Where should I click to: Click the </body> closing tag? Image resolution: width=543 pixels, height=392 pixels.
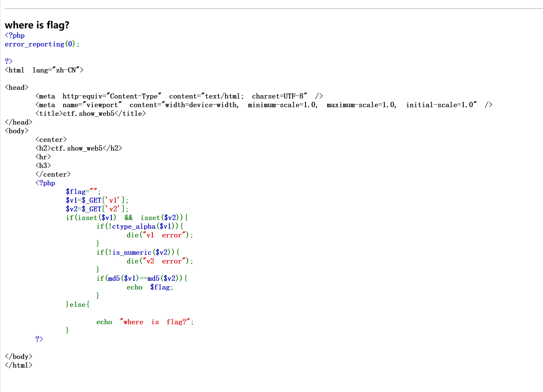[x=18, y=356]
